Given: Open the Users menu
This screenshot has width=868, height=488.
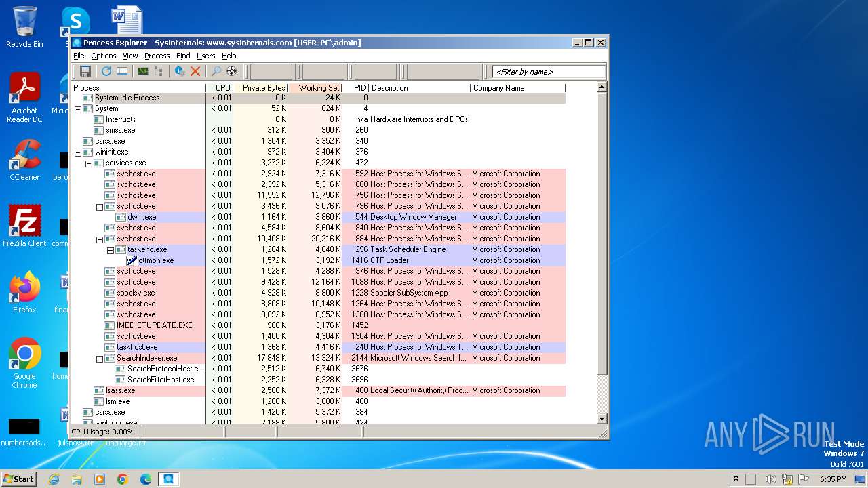Looking at the screenshot, I should (x=206, y=56).
